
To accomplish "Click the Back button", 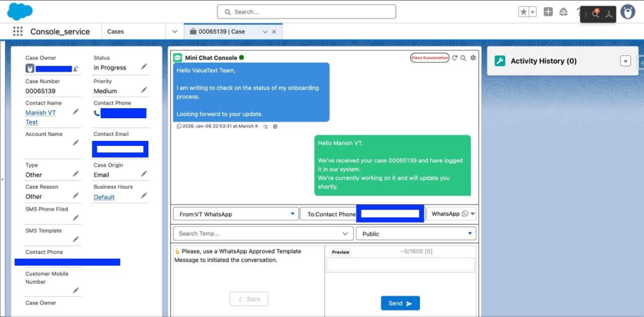I will [x=249, y=299].
